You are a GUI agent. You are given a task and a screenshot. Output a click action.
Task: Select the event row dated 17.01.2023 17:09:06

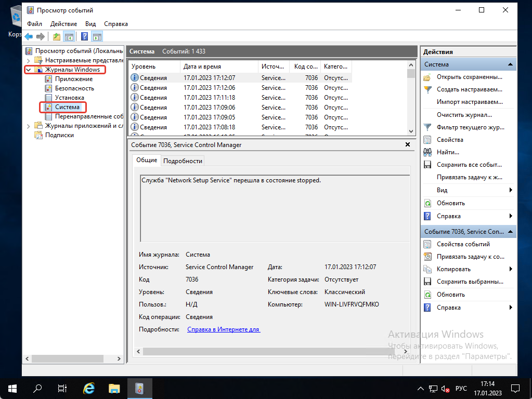click(241, 108)
